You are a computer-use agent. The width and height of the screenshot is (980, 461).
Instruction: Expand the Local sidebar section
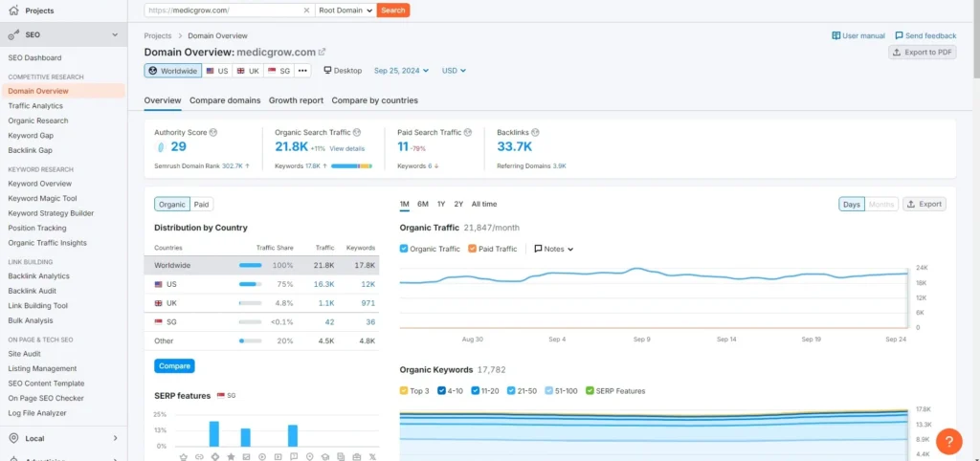pyautogui.click(x=115, y=438)
